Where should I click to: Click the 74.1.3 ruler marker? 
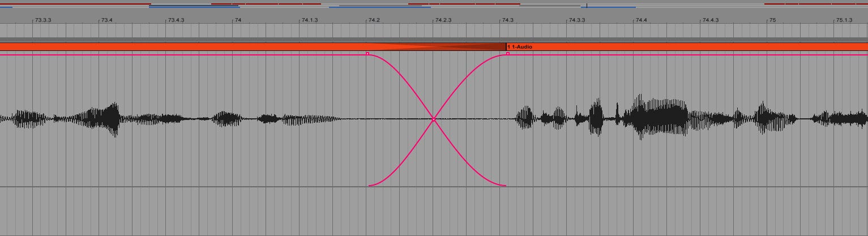[x=310, y=20]
